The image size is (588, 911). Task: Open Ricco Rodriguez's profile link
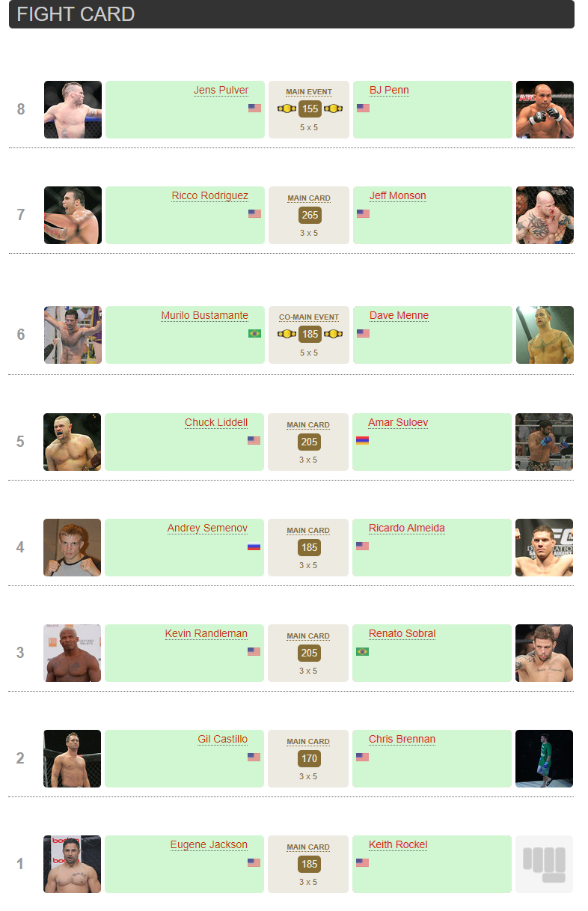point(209,195)
